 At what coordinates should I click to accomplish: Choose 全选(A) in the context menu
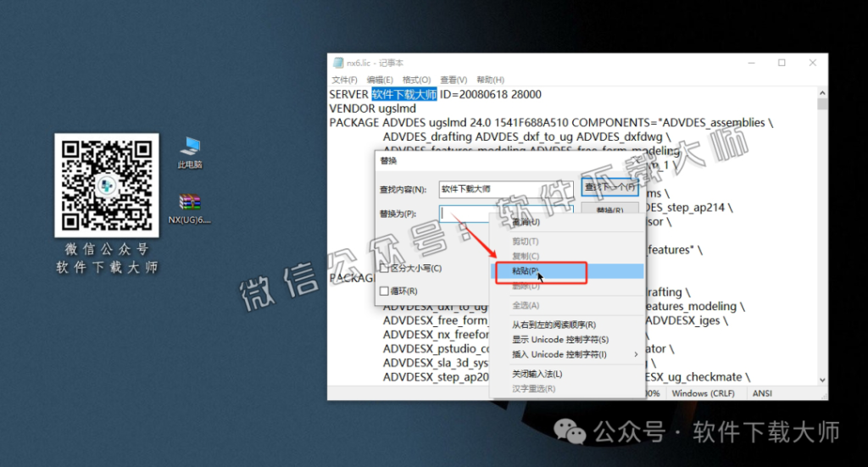(x=567, y=305)
